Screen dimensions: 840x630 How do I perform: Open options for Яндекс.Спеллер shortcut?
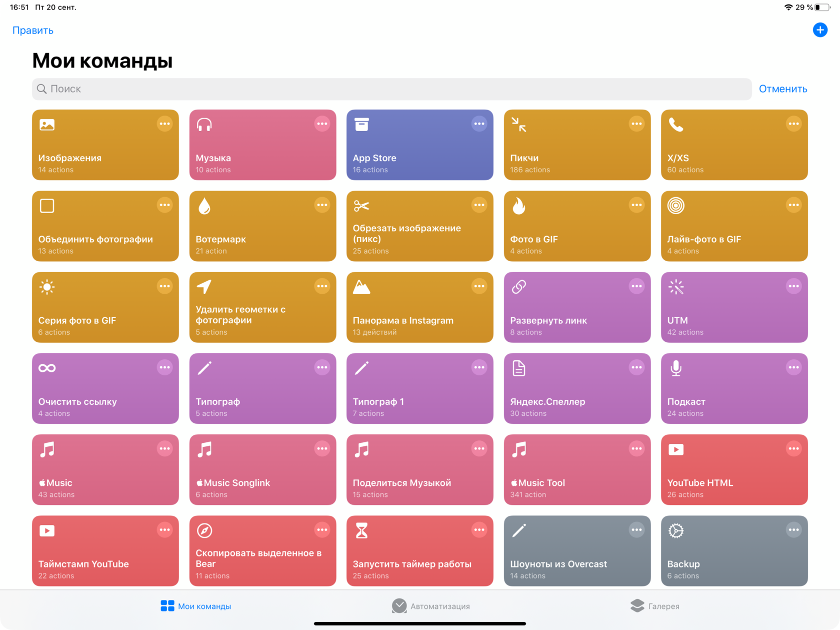coord(636,367)
